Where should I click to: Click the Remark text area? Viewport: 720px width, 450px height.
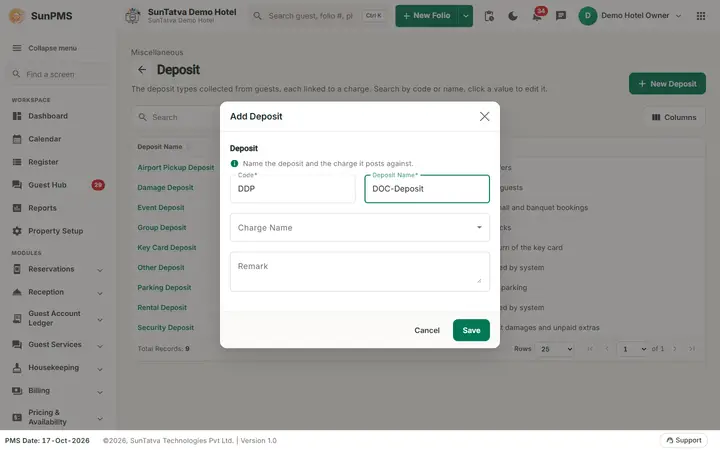[360, 271]
